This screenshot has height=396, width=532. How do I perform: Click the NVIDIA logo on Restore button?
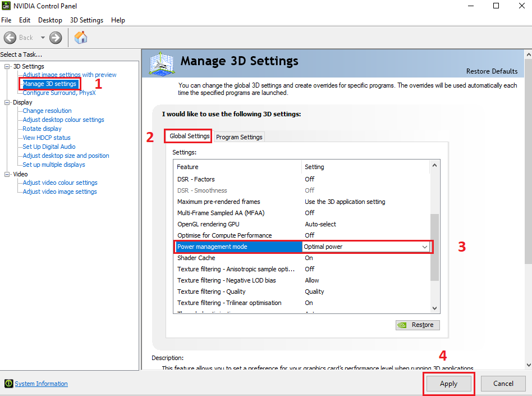402,325
